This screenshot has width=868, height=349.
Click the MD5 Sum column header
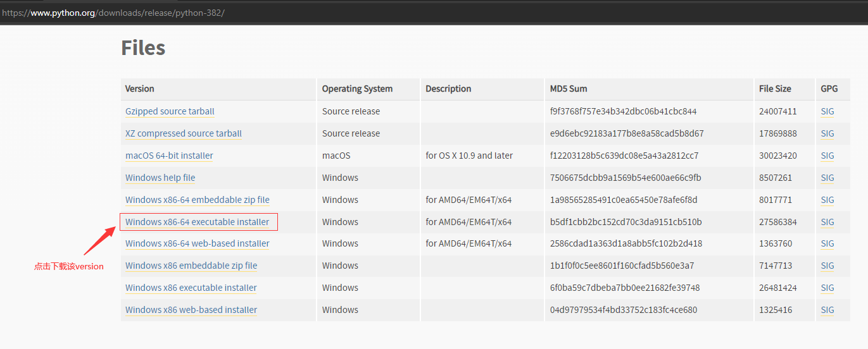pos(569,89)
